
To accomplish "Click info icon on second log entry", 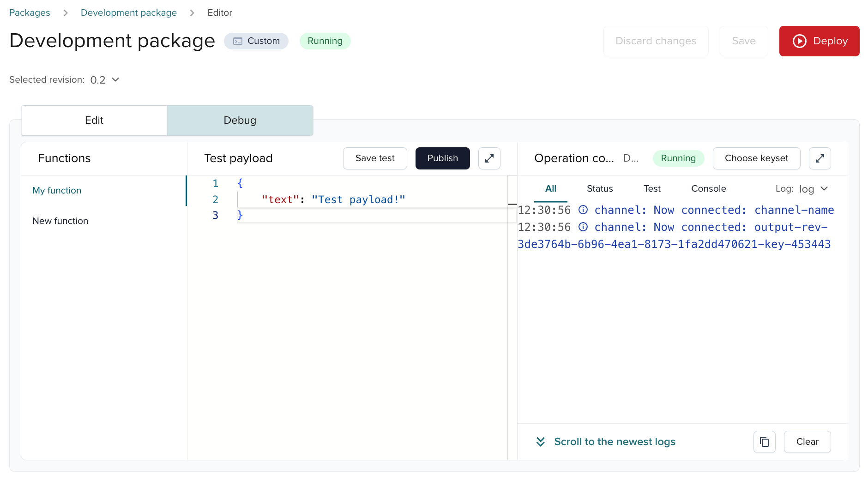I will coord(583,227).
